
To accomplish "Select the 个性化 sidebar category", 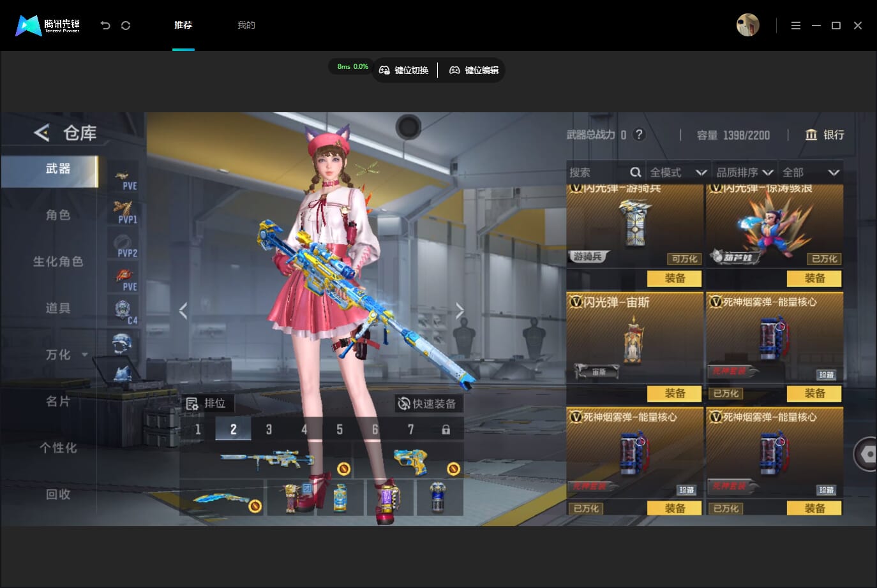I will click(58, 448).
